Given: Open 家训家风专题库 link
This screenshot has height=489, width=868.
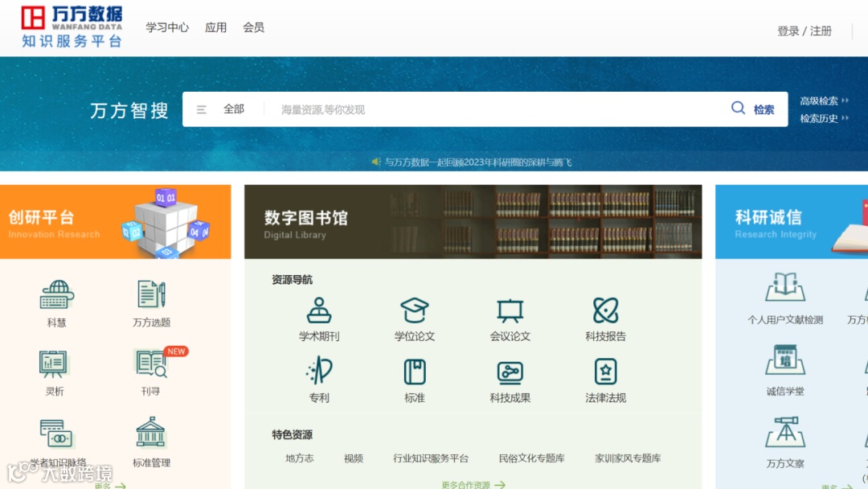Looking at the screenshot, I should tap(628, 458).
